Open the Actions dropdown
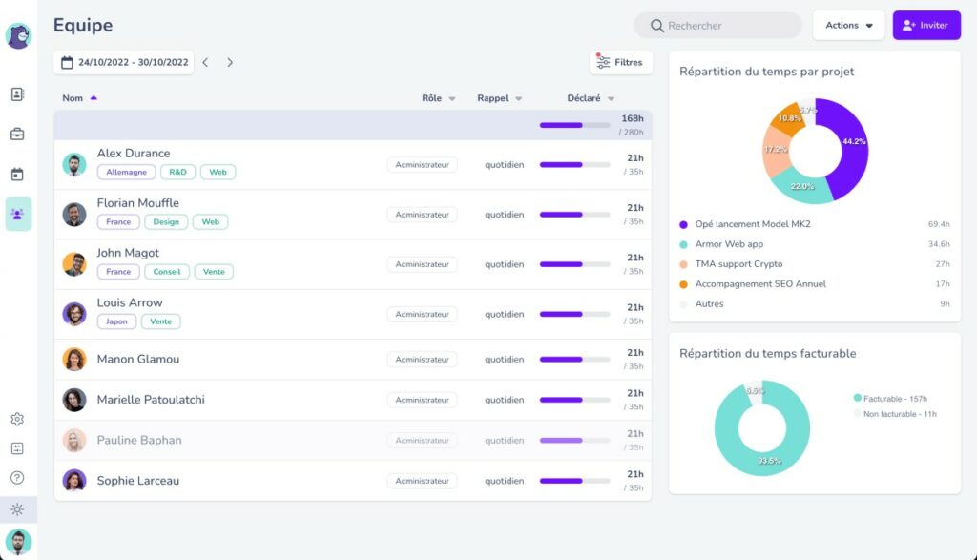The image size is (977, 560). 849,26
